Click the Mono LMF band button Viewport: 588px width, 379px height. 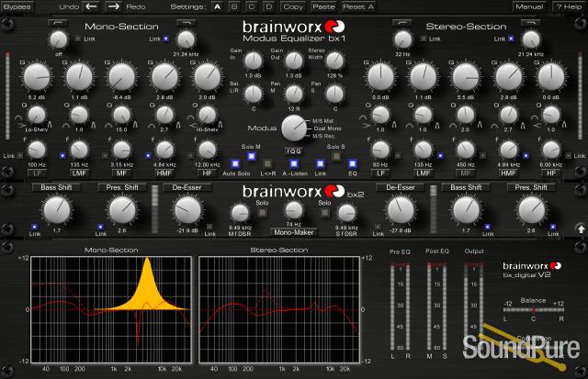tap(79, 173)
